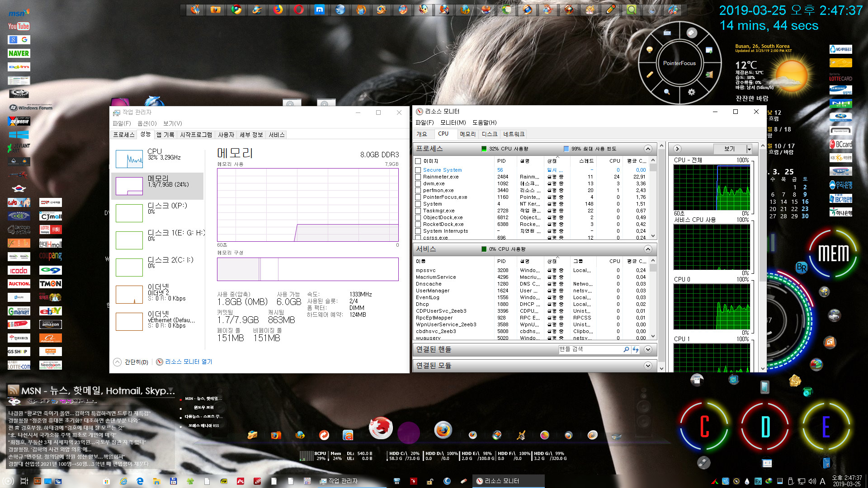Open the amazon shortcut icon

[x=50, y=324]
